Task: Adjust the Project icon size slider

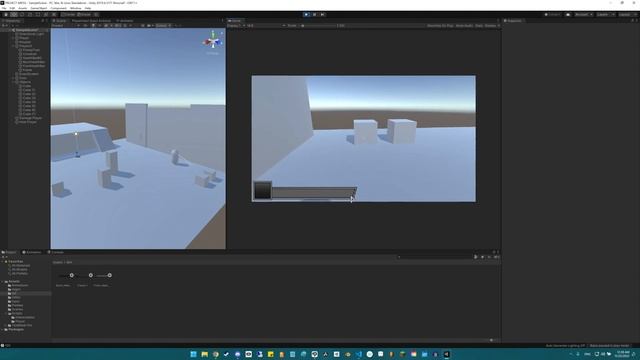Action: [491, 340]
